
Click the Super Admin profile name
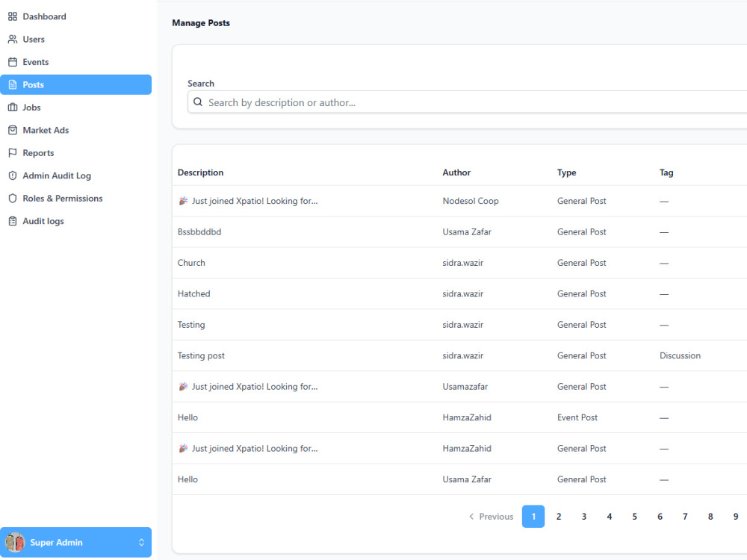[x=56, y=542]
